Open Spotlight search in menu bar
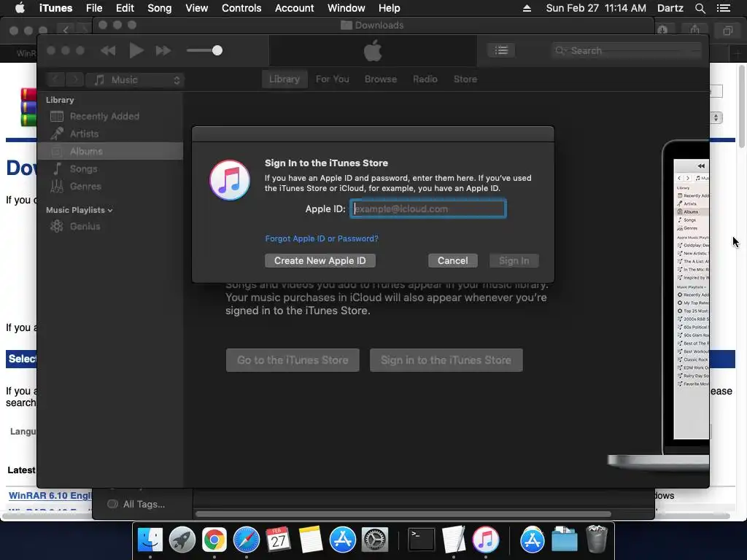The image size is (747, 560). (700, 8)
